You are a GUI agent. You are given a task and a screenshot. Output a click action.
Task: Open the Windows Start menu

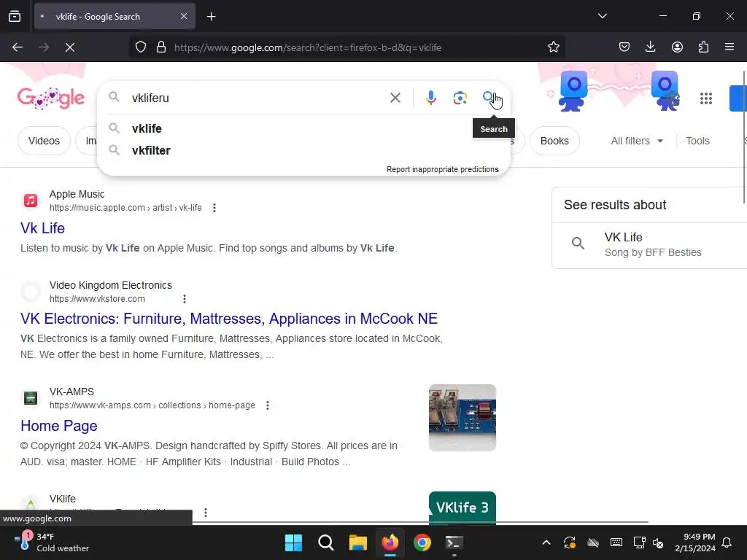point(293,542)
